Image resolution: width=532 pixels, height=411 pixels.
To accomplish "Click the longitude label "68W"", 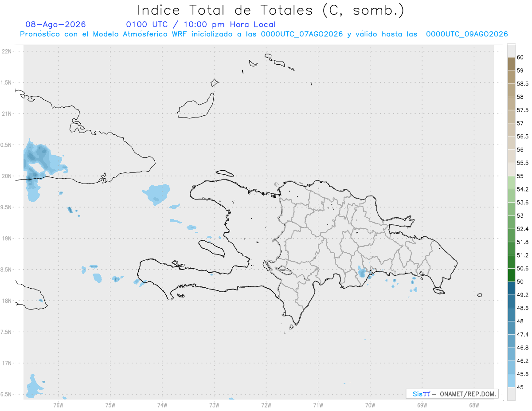I will tap(474, 405).
